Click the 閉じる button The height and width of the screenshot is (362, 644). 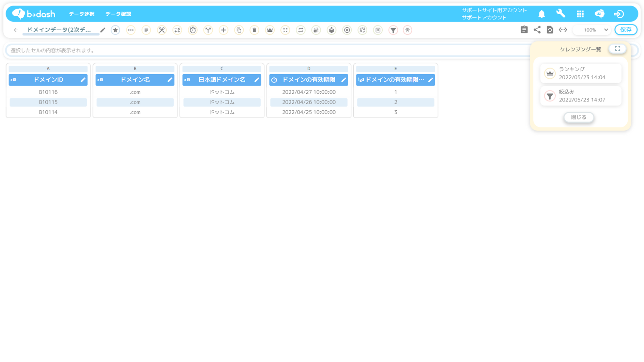[579, 117]
